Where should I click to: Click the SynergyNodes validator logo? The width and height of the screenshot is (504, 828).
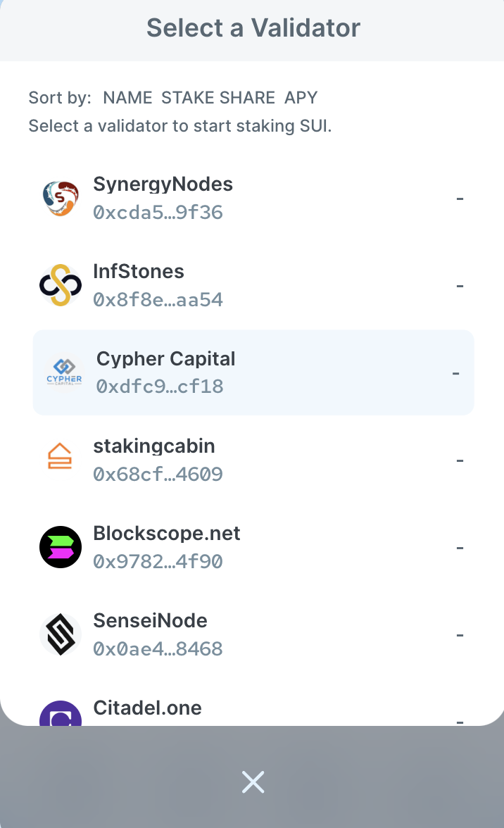pos(61,198)
